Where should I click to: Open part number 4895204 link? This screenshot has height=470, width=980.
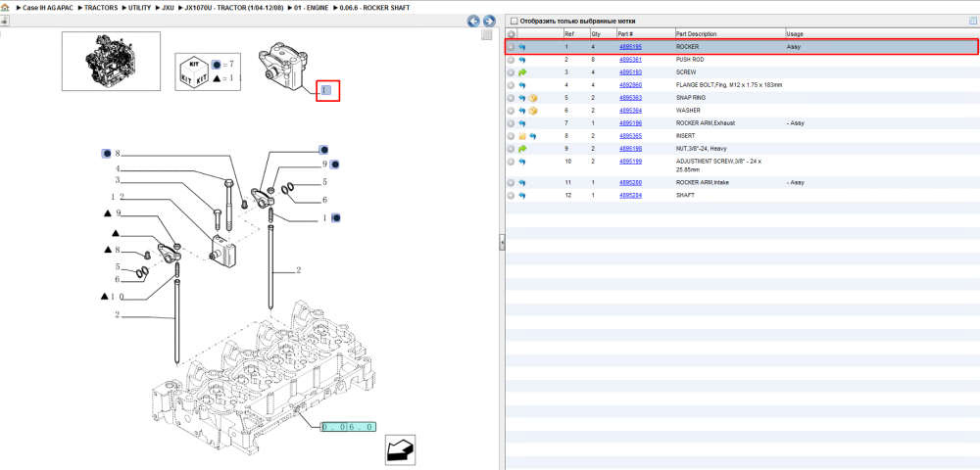630,196
